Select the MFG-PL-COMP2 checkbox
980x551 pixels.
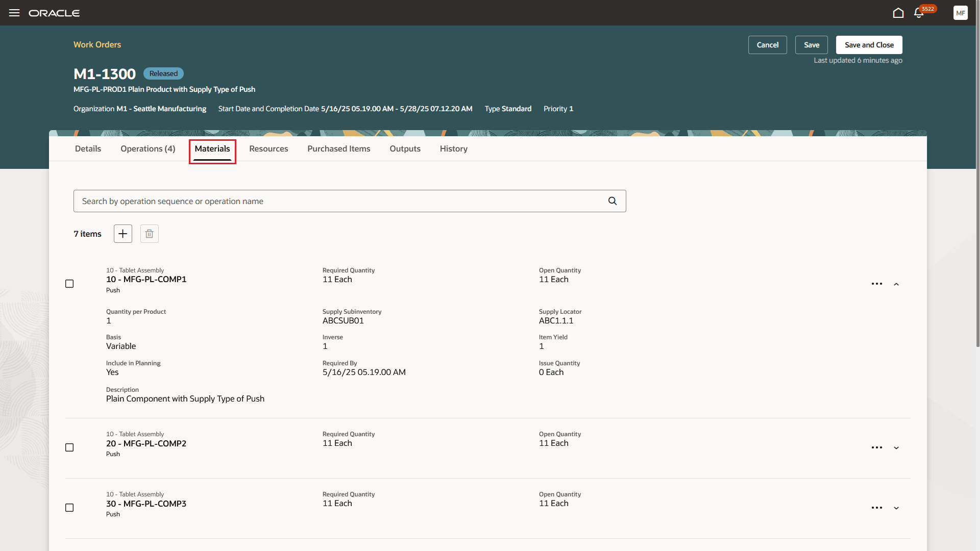pos(69,447)
